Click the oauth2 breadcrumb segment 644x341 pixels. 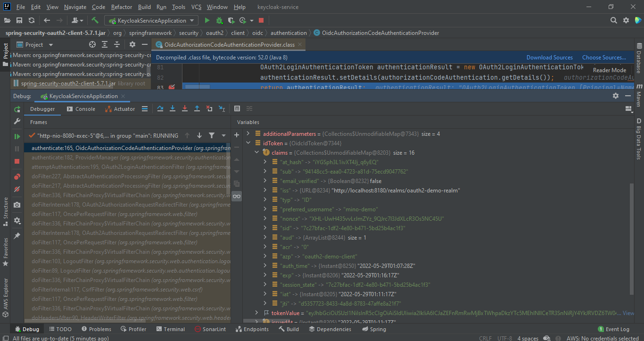coord(215,33)
